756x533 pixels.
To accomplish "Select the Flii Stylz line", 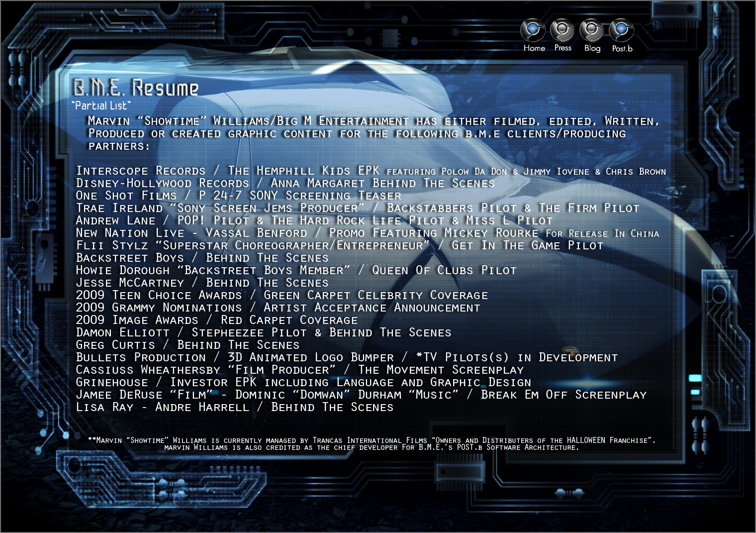I will click(x=340, y=245).
